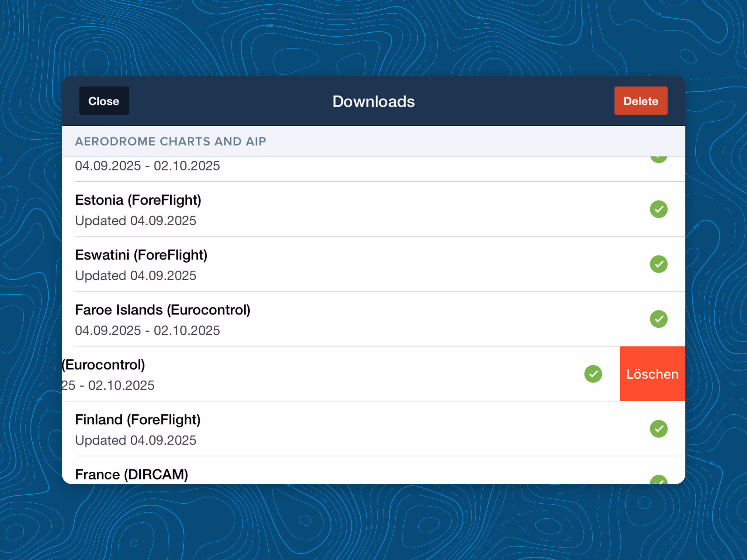Select Faroe Islands (Eurocontrol) row
Viewport: 747px width, 560px height.
click(338, 319)
